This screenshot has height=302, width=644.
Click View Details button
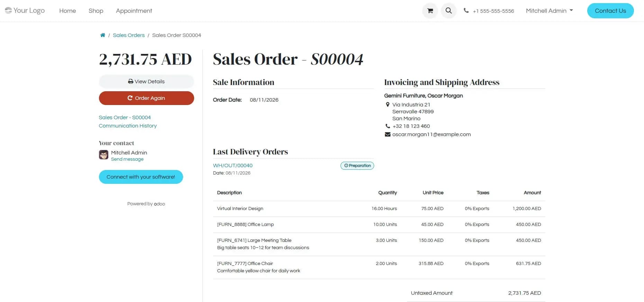pos(146,82)
